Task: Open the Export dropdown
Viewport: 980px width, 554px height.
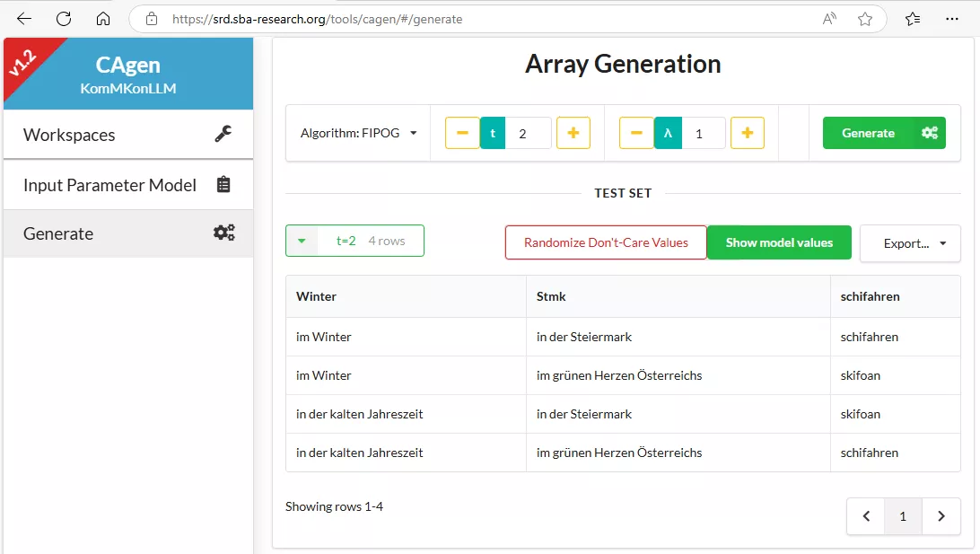Action: (910, 242)
